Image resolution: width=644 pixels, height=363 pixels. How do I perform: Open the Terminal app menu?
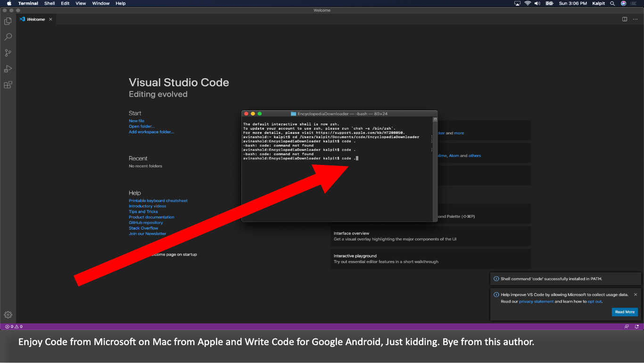click(x=28, y=3)
